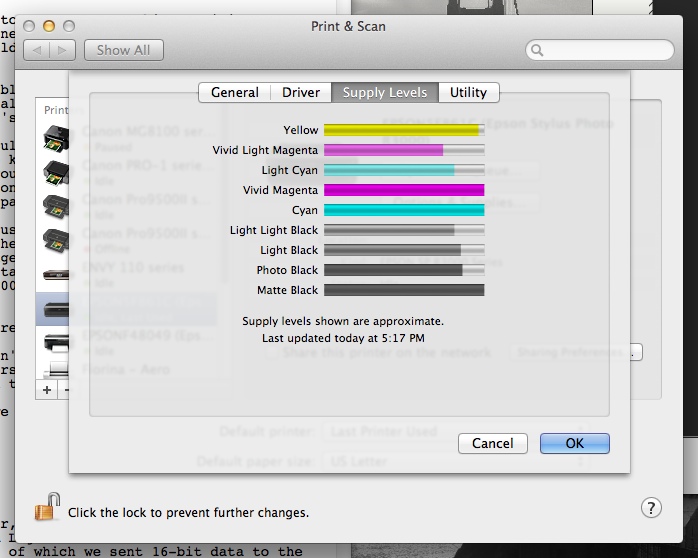The width and height of the screenshot is (698, 558).
Task: Go forward using the right arrow button
Action: point(64,49)
